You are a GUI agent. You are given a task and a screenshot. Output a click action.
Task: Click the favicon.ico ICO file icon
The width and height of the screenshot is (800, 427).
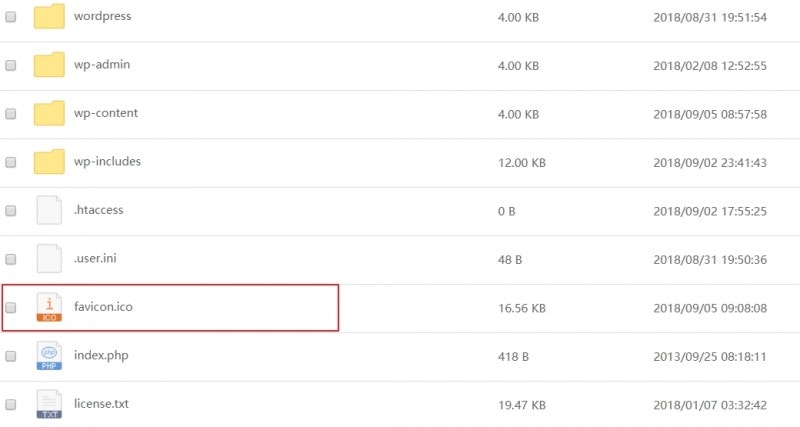pos(49,307)
